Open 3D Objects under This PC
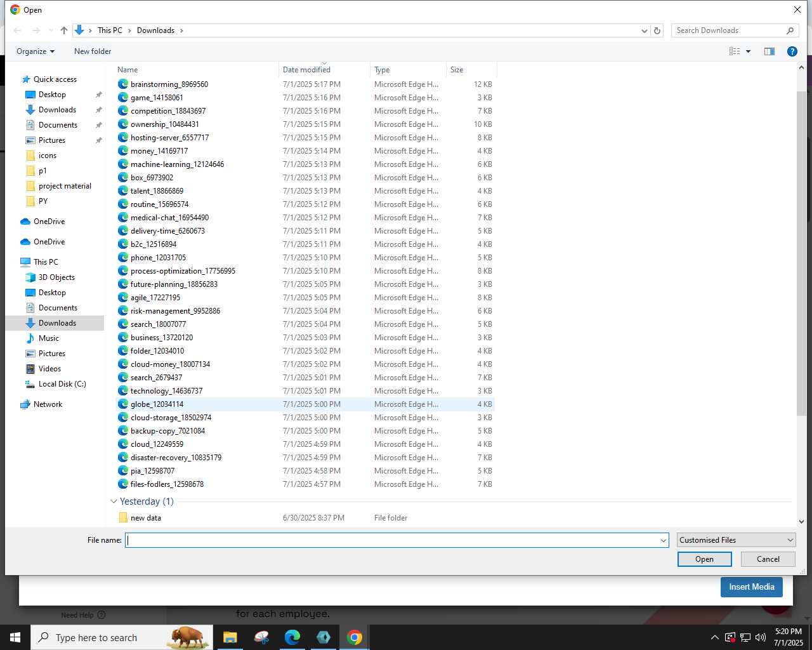The image size is (812, 650). [56, 277]
